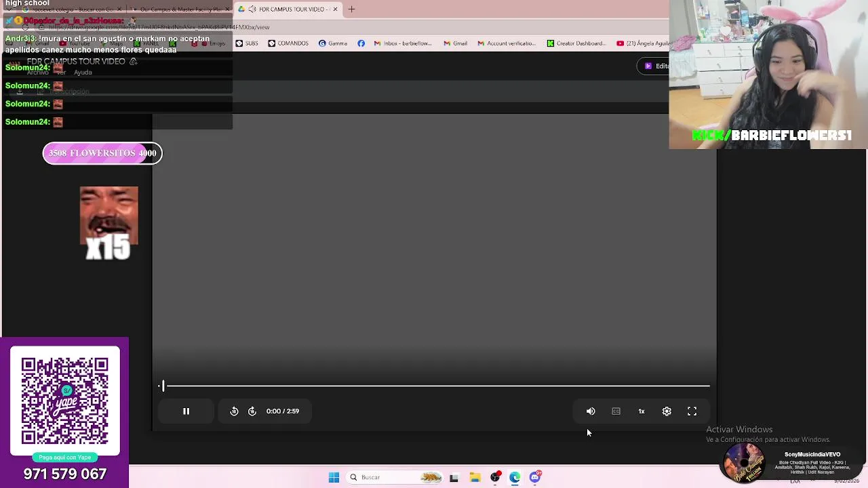This screenshot has height=488, width=868.
Task: Open the Creator Dashboard bookmark
Action: point(576,43)
